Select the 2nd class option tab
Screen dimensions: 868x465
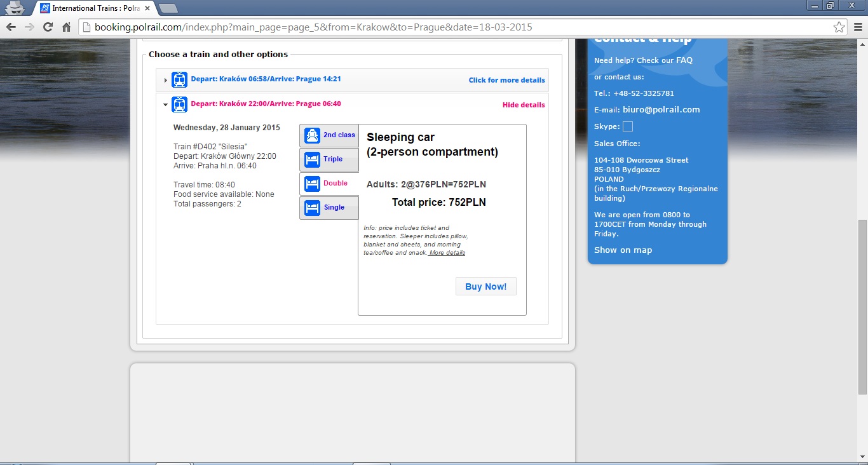coord(329,135)
